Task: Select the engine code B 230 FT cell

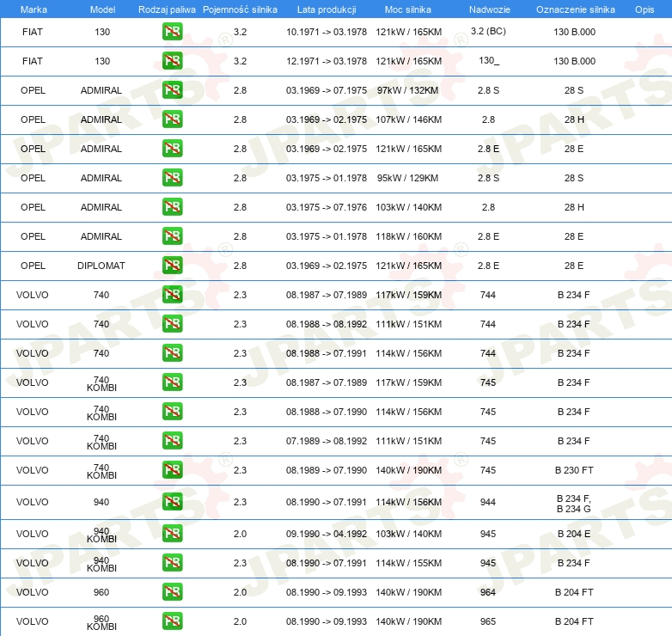Action: point(574,470)
